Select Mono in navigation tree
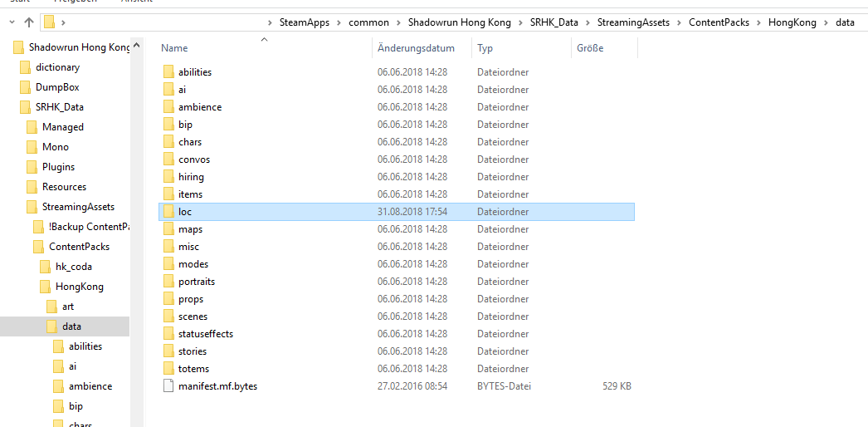The height and width of the screenshot is (427, 868). [56, 147]
